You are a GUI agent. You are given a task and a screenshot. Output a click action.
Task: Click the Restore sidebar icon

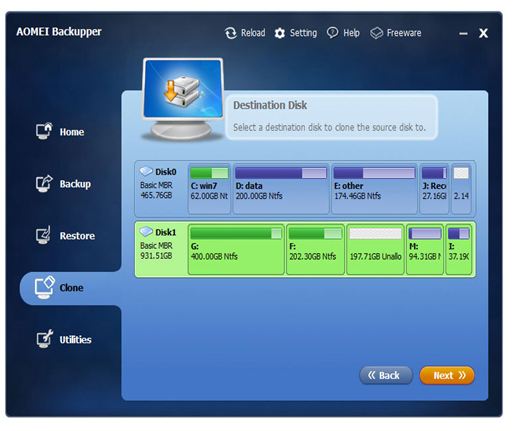pos(44,235)
